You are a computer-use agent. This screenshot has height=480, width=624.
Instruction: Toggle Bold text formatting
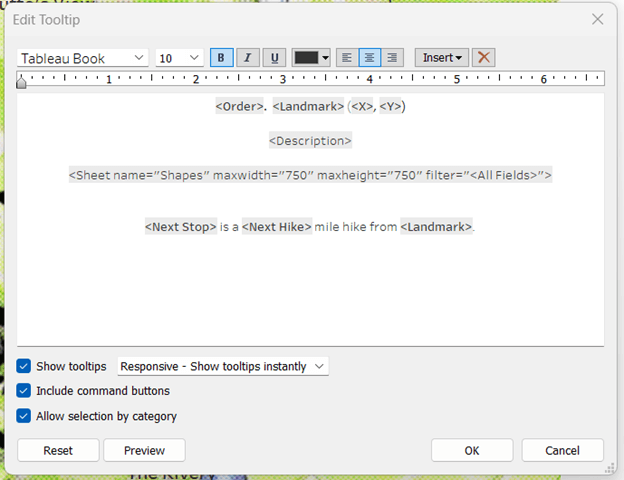click(x=220, y=58)
